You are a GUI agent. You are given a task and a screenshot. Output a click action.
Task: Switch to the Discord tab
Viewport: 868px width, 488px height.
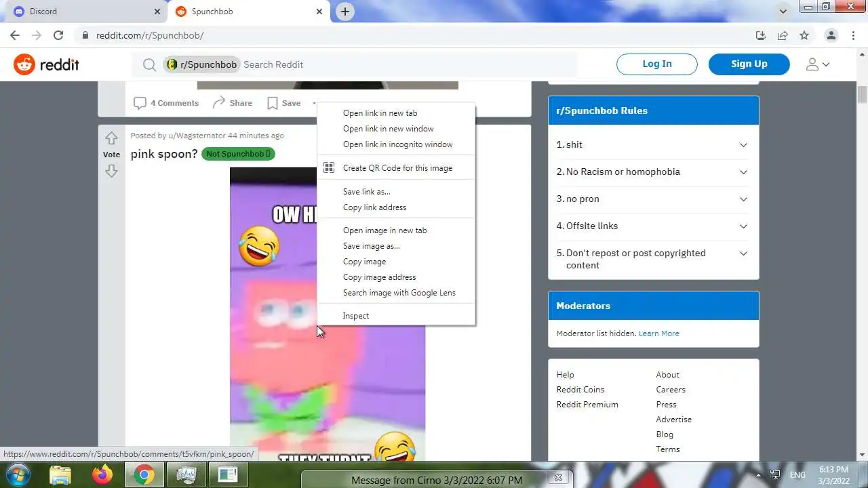click(84, 12)
